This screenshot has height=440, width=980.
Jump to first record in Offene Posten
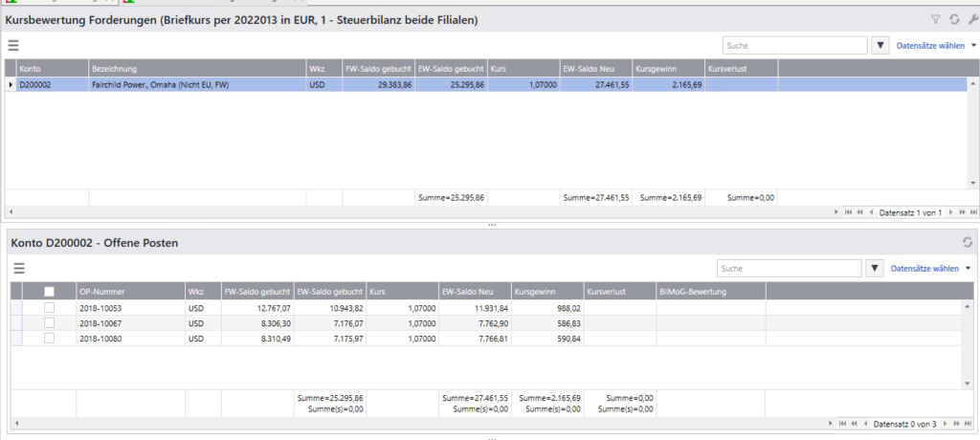(x=841, y=423)
